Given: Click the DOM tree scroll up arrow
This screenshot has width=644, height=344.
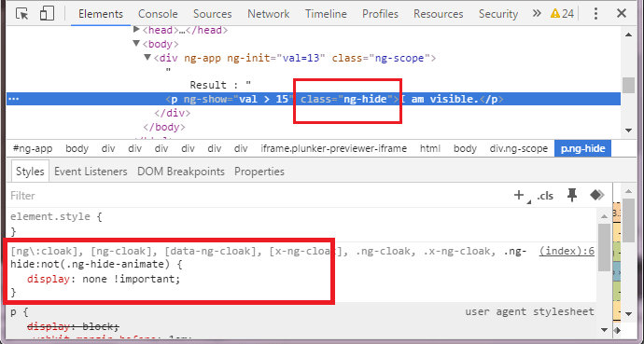Looking at the screenshot, I should point(628,34).
